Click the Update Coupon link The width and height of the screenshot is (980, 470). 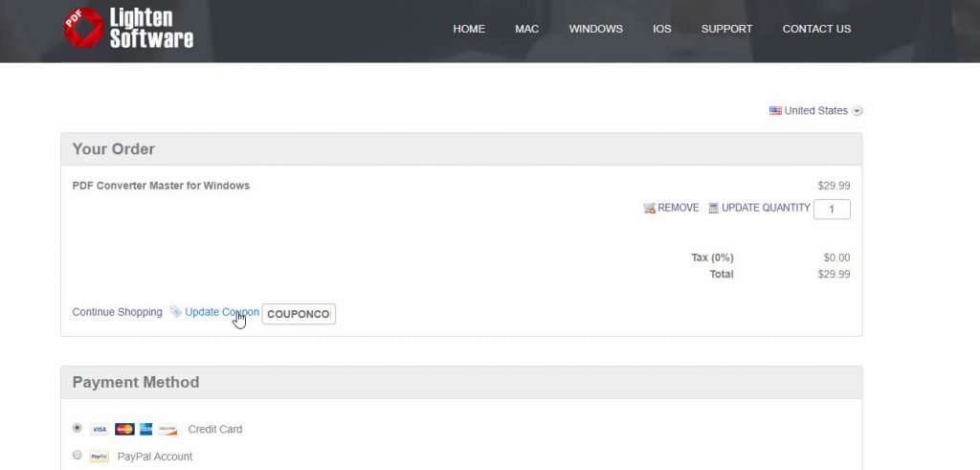coord(222,312)
